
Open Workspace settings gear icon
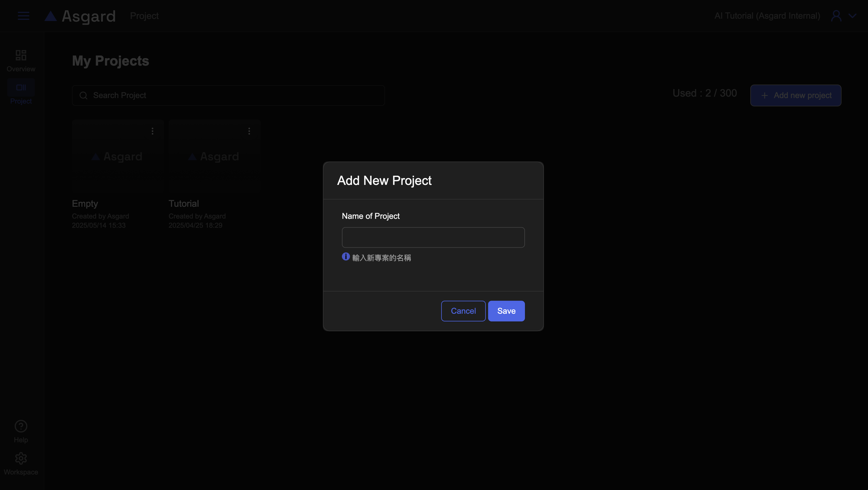coord(21,458)
